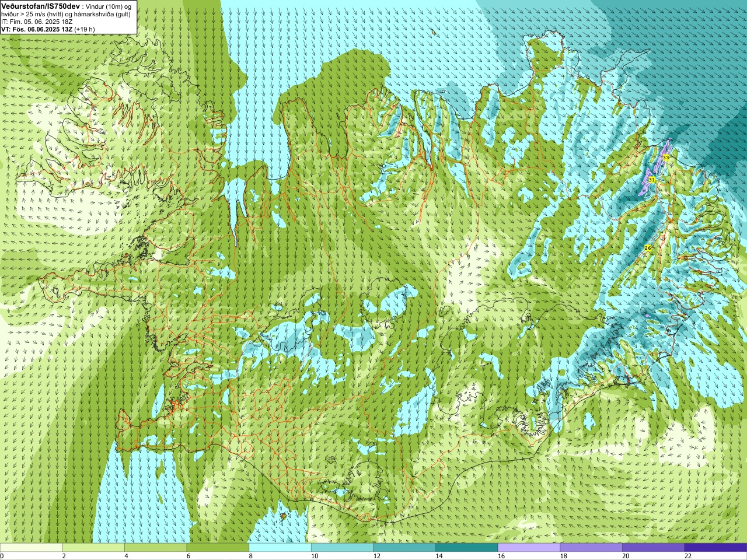Select the 18–20 m/s purple legend swatch
Viewport: 747px width, 560px height.
[591, 548]
